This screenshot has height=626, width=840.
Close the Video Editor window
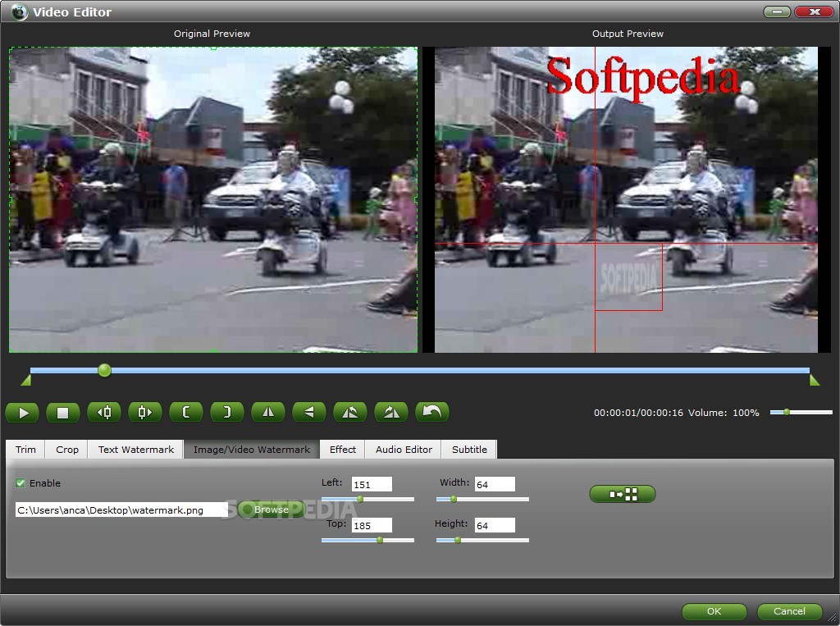tap(813, 11)
